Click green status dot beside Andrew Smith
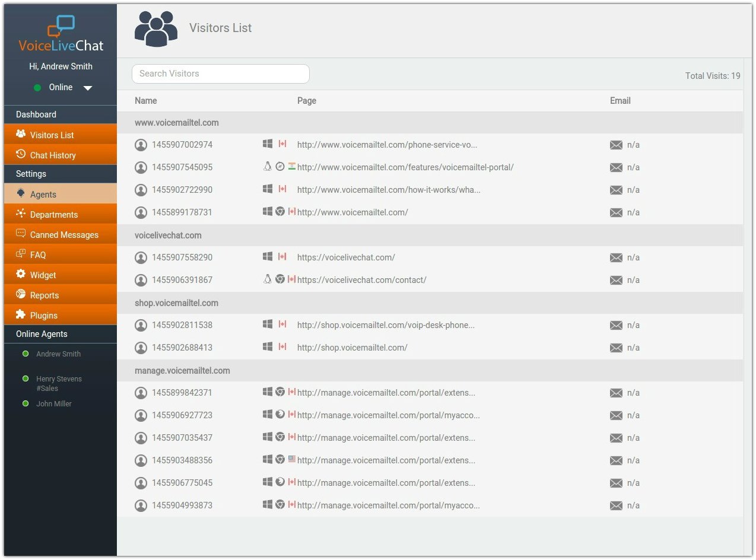Screen dimensions: 756x560 [x=26, y=354]
